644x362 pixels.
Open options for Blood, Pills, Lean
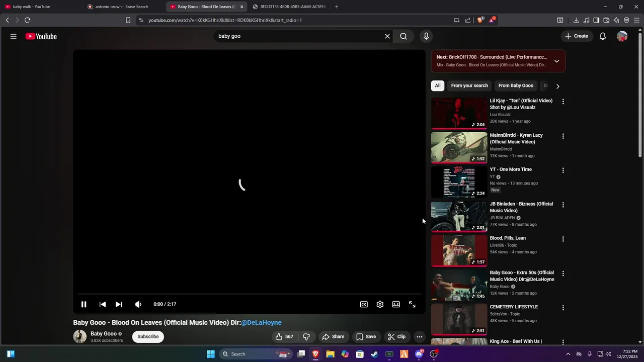coord(563,239)
